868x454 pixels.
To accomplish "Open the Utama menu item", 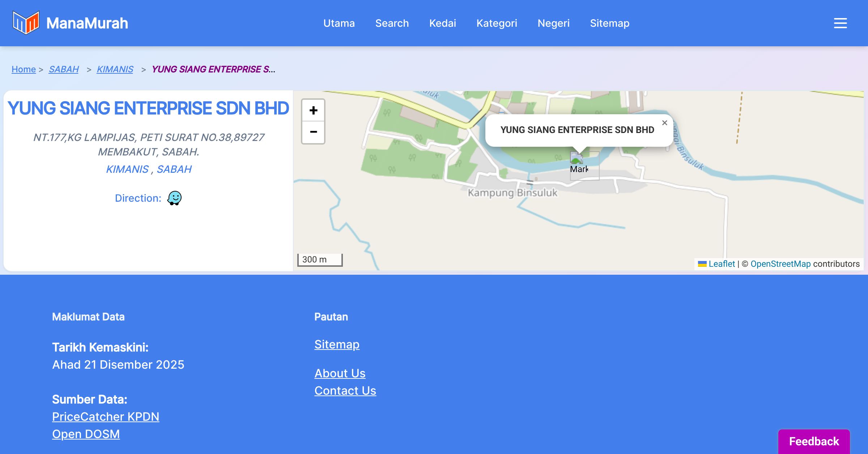I will (339, 23).
